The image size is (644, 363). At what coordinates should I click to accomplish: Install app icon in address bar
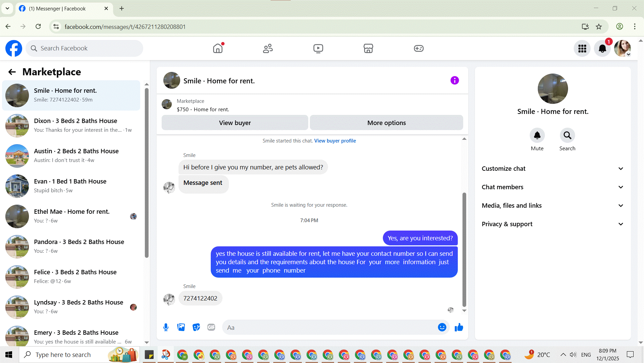585,27
